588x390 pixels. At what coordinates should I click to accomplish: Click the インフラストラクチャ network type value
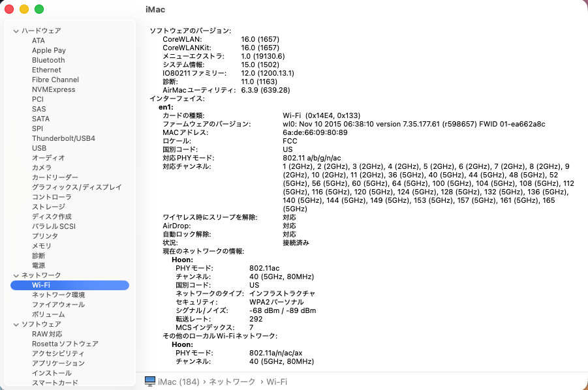pyautogui.click(x=282, y=293)
